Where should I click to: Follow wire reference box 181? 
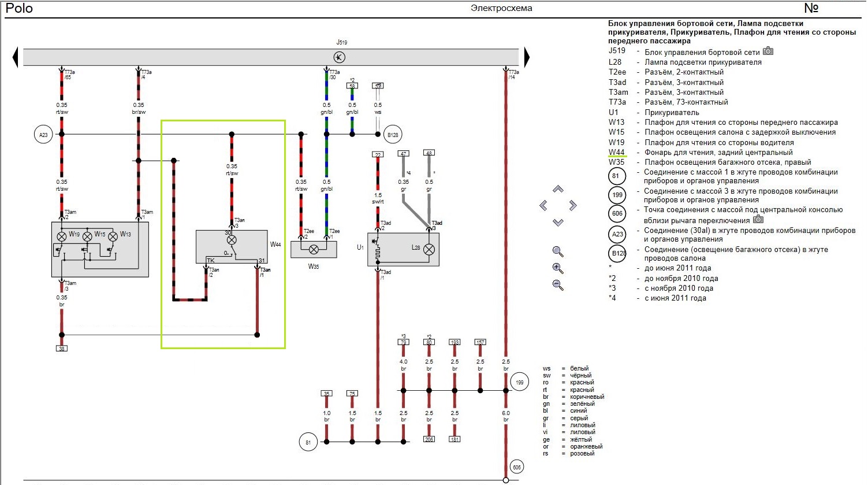click(x=455, y=439)
